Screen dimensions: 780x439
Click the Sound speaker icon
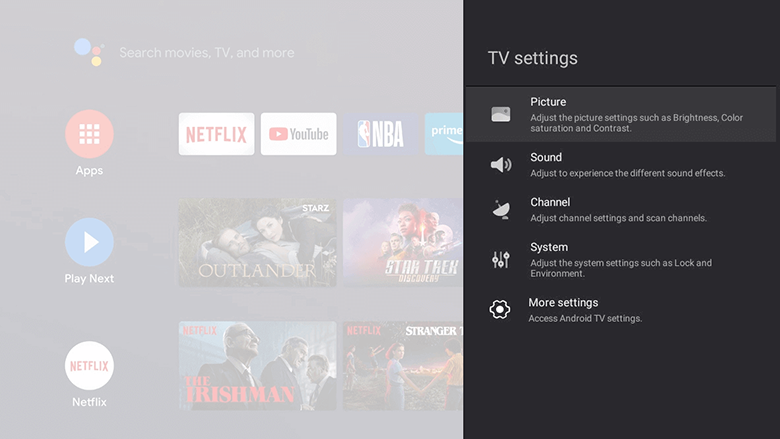[501, 165]
